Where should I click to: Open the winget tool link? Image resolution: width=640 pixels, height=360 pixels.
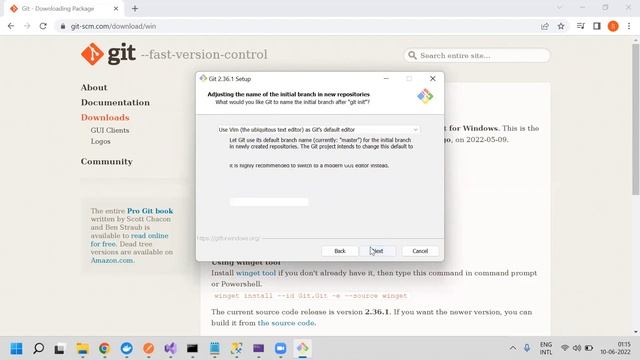click(256, 273)
